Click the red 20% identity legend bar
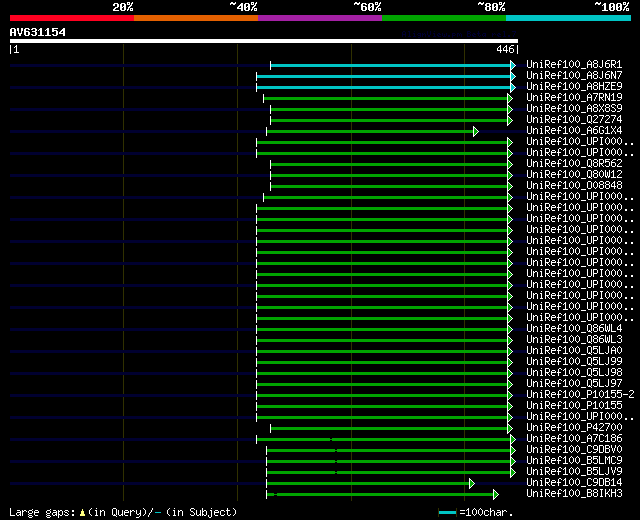Image resolution: width=640 pixels, height=520 pixels. coord(72,18)
